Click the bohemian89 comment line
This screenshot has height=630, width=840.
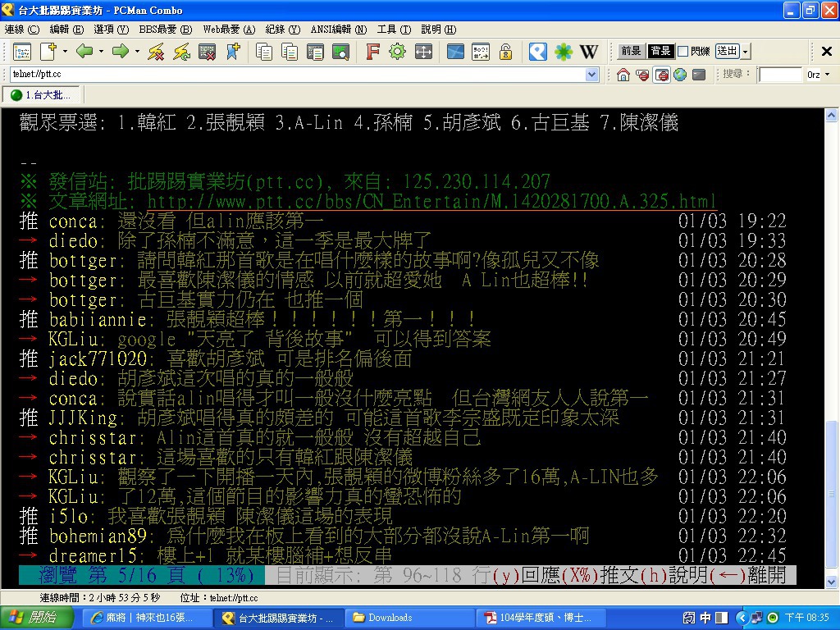402,536
